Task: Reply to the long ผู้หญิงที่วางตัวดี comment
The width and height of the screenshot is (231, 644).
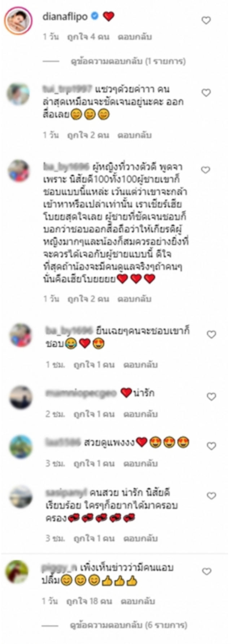Action: [135, 299]
